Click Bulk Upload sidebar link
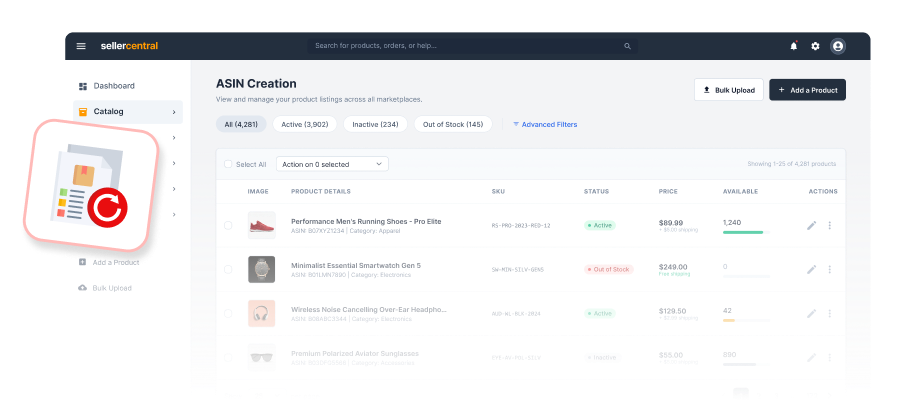 [x=112, y=288]
